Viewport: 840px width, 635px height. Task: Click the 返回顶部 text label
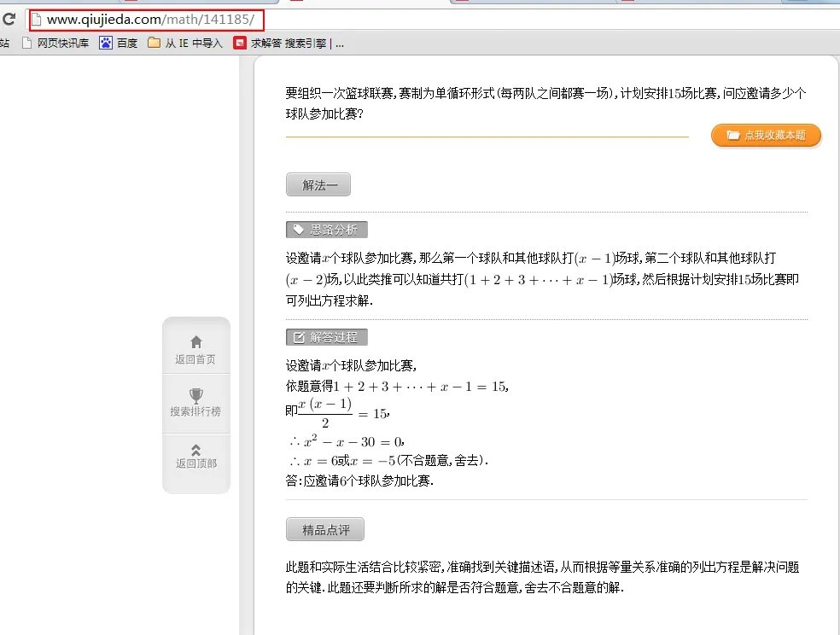coord(195,462)
